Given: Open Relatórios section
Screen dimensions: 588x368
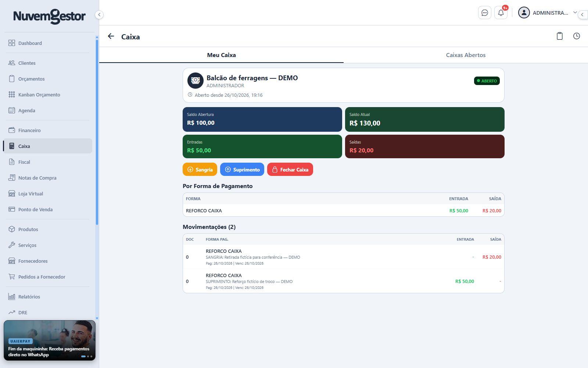Looking at the screenshot, I should coord(48,297).
